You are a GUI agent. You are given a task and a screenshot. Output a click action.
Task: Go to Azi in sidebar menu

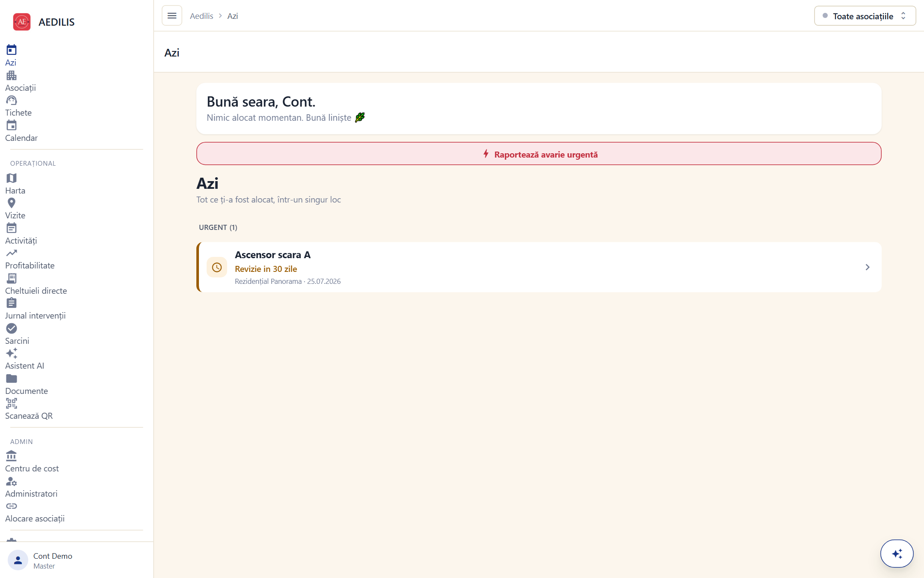[11, 63]
